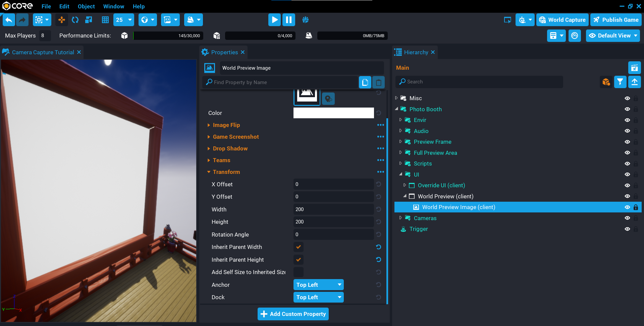This screenshot has width=644, height=326.
Task: Click the snap grid icon
Action: (105, 20)
